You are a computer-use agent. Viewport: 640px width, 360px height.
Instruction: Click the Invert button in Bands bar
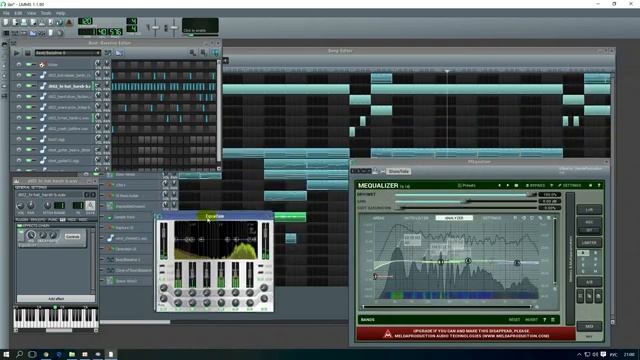coord(531,320)
